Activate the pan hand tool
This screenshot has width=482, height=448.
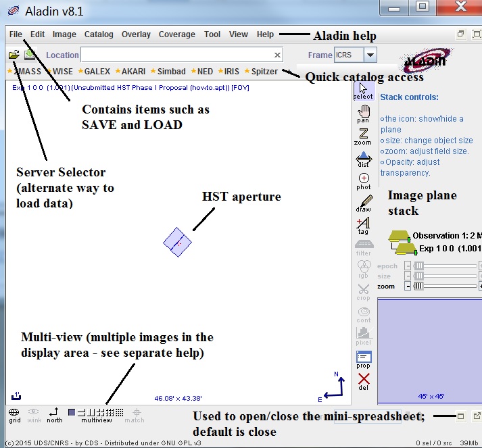[363, 114]
